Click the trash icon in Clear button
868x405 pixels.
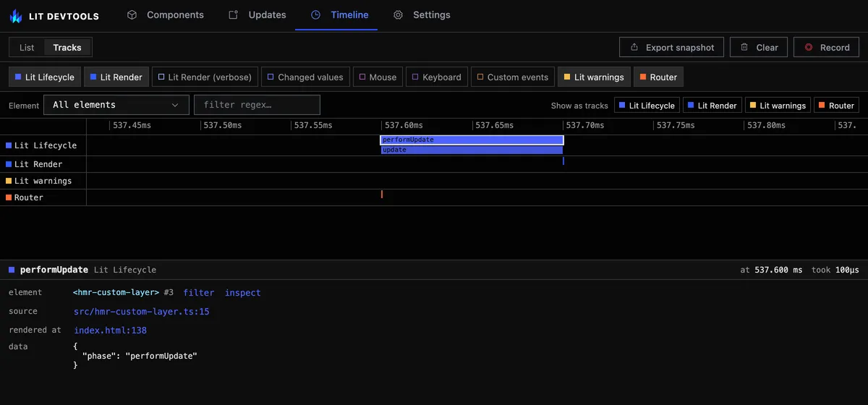click(x=744, y=47)
